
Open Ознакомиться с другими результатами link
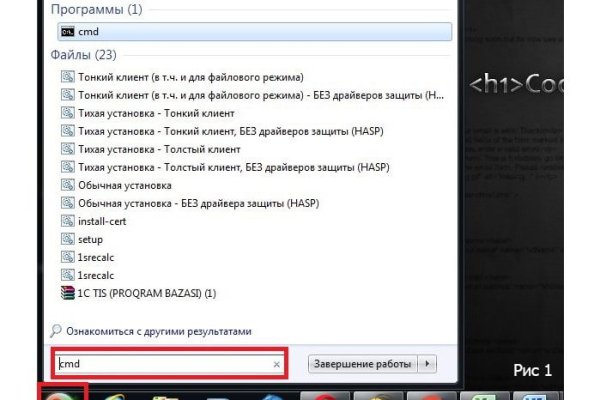159,331
